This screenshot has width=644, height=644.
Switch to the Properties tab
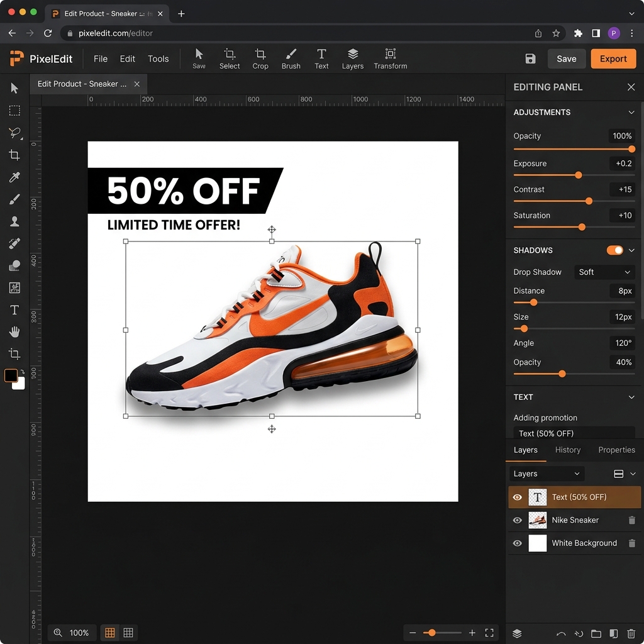click(x=616, y=450)
